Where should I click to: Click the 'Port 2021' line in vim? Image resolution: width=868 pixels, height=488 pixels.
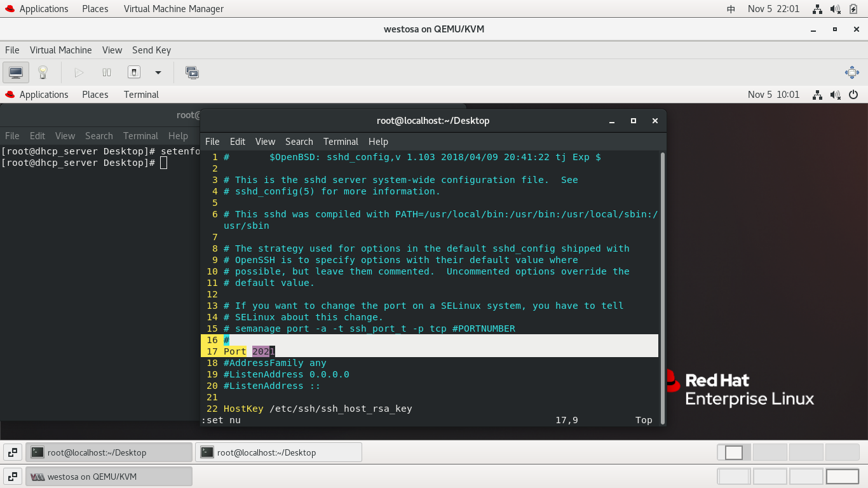point(249,351)
